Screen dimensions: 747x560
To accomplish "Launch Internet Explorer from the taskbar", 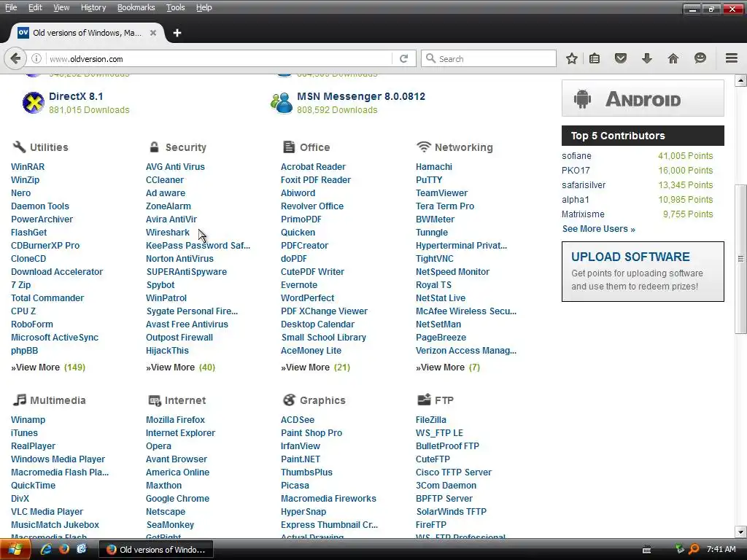I will tap(46, 549).
